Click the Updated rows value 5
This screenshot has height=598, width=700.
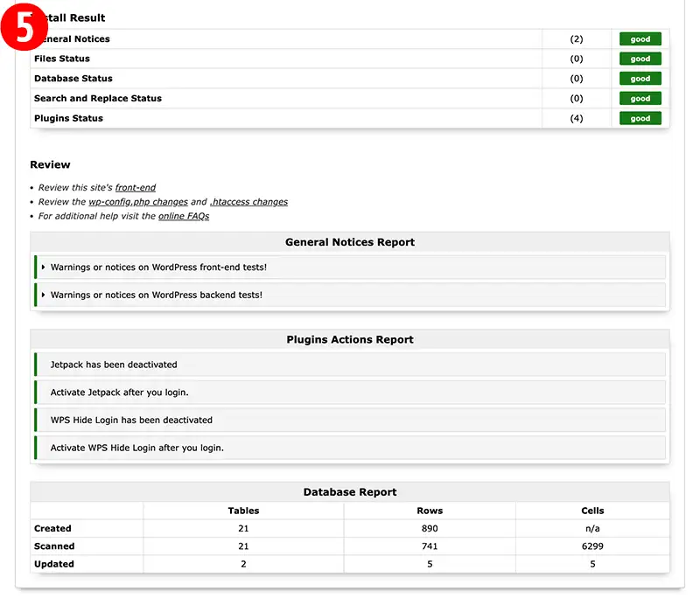pos(430,564)
